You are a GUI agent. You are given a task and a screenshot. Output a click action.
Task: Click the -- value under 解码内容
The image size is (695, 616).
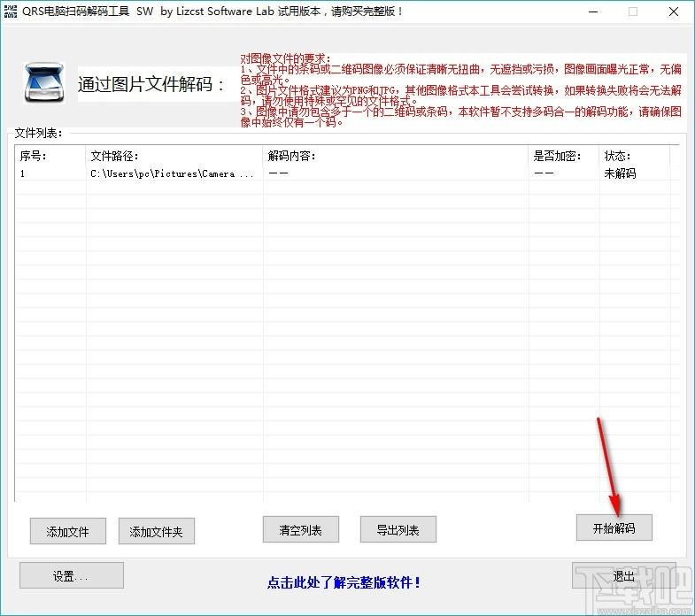click(278, 173)
